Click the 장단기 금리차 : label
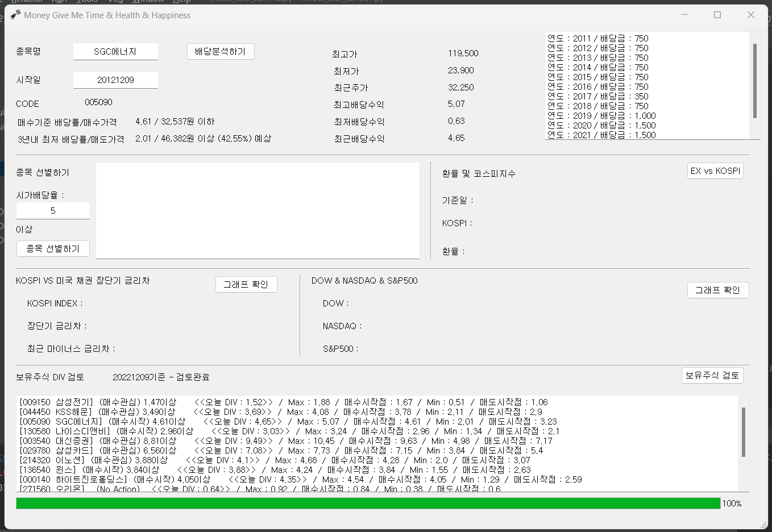The width and height of the screenshot is (772, 532). coord(57,326)
